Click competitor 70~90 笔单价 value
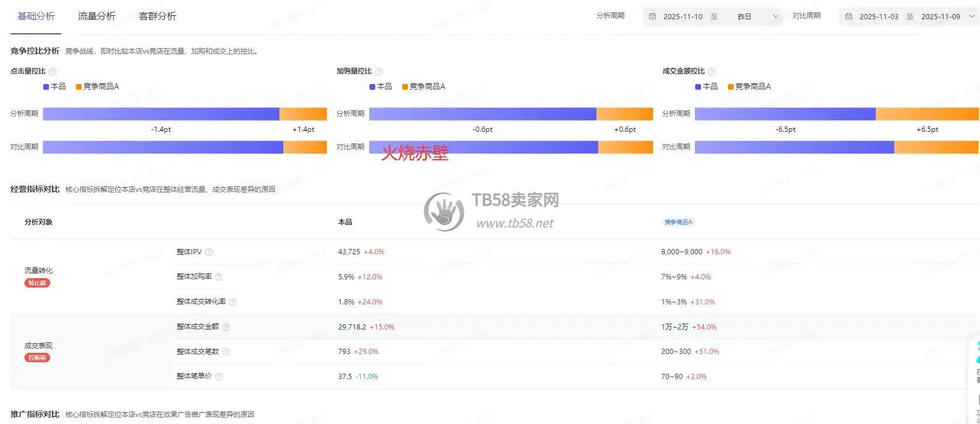Image resolution: width=980 pixels, height=424 pixels. tap(672, 377)
